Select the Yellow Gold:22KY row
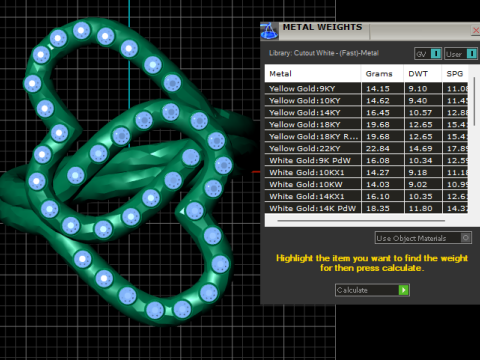The image size is (480, 360). click(x=366, y=149)
